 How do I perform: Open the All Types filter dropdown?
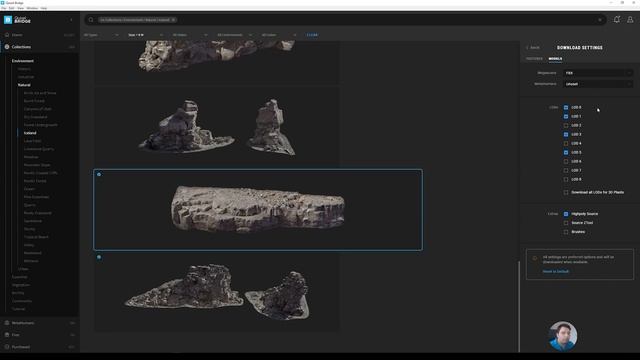pyautogui.click(x=101, y=35)
